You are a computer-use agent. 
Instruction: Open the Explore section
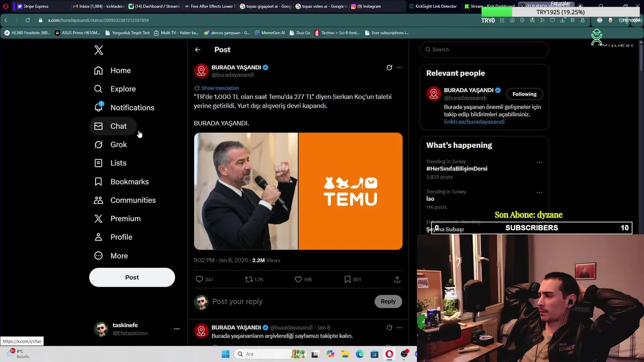tap(115, 89)
